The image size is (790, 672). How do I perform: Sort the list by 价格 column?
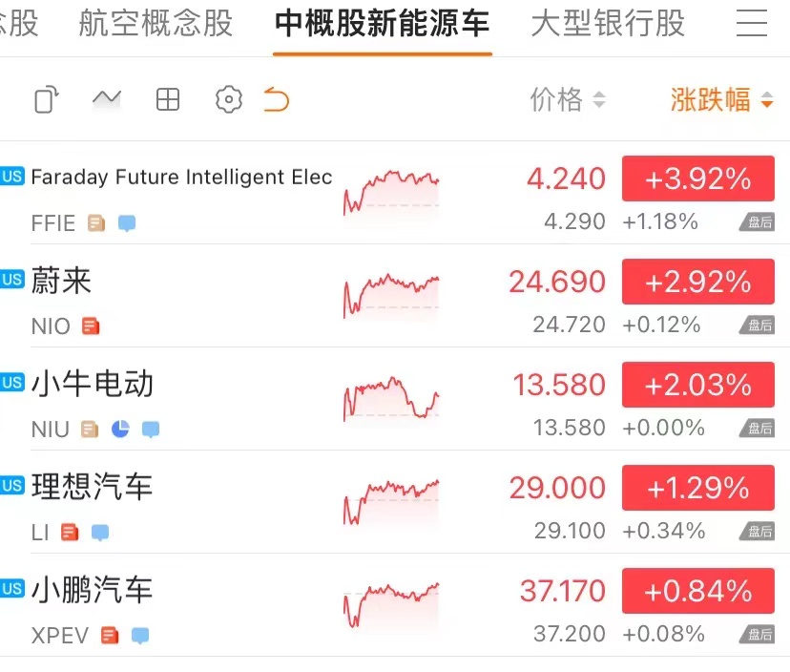coord(567,99)
